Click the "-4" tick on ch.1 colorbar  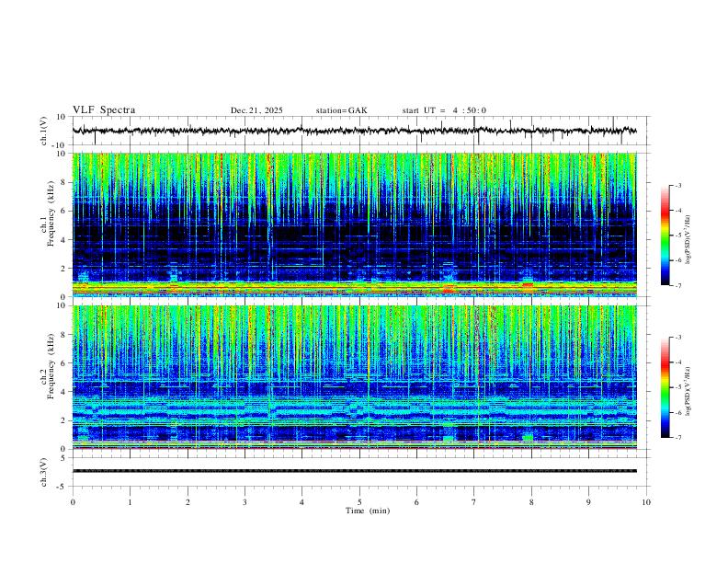pyautogui.click(x=678, y=211)
